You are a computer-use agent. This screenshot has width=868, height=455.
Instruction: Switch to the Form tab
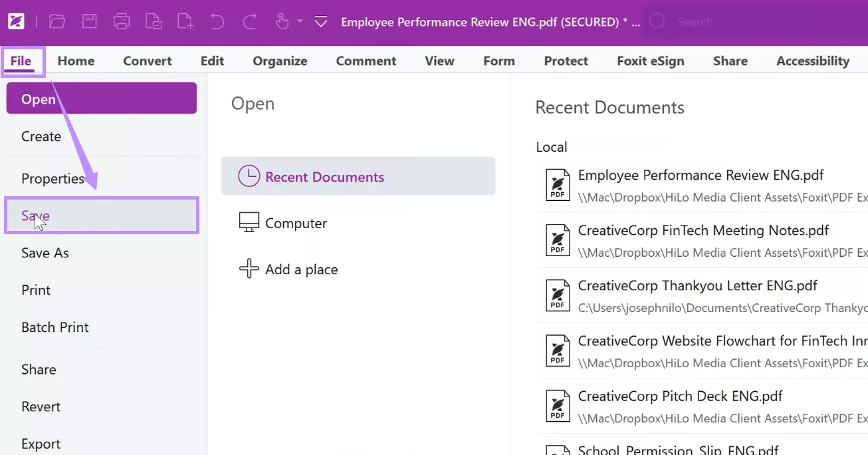click(x=499, y=61)
